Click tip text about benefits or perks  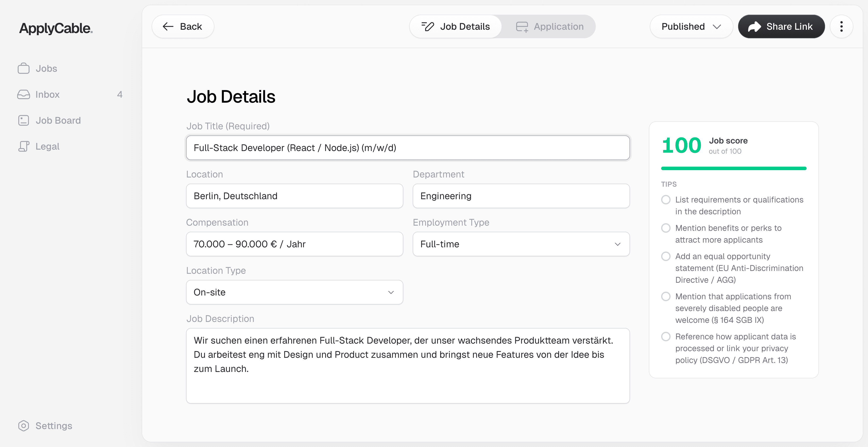(728, 234)
